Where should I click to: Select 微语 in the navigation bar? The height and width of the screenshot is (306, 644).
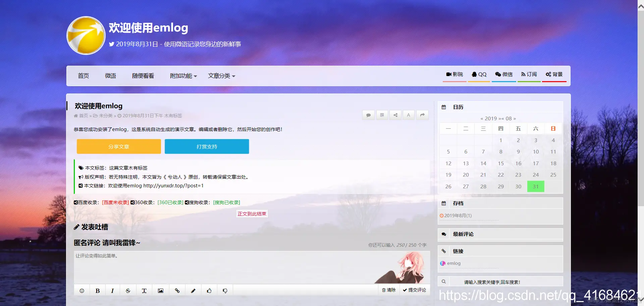(111, 76)
